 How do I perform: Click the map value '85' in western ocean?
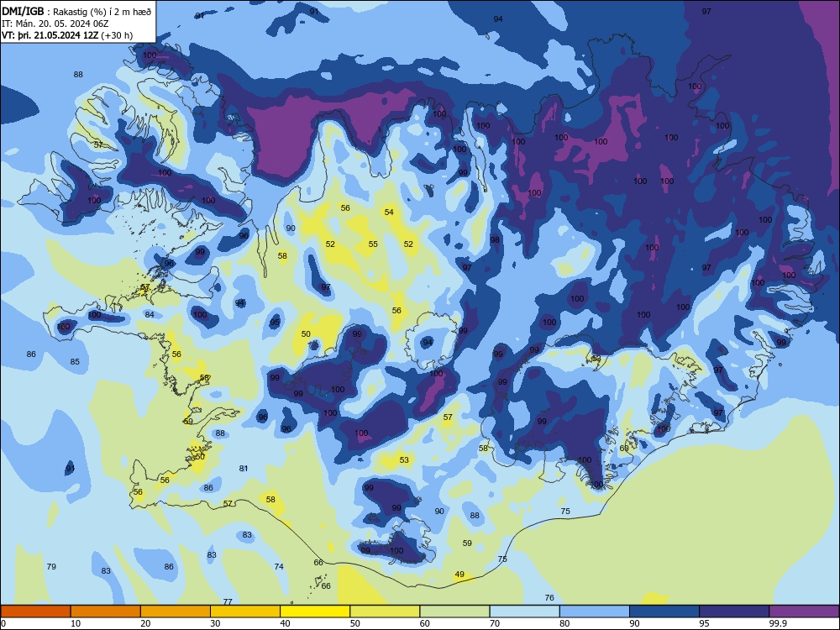tap(75, 361)
